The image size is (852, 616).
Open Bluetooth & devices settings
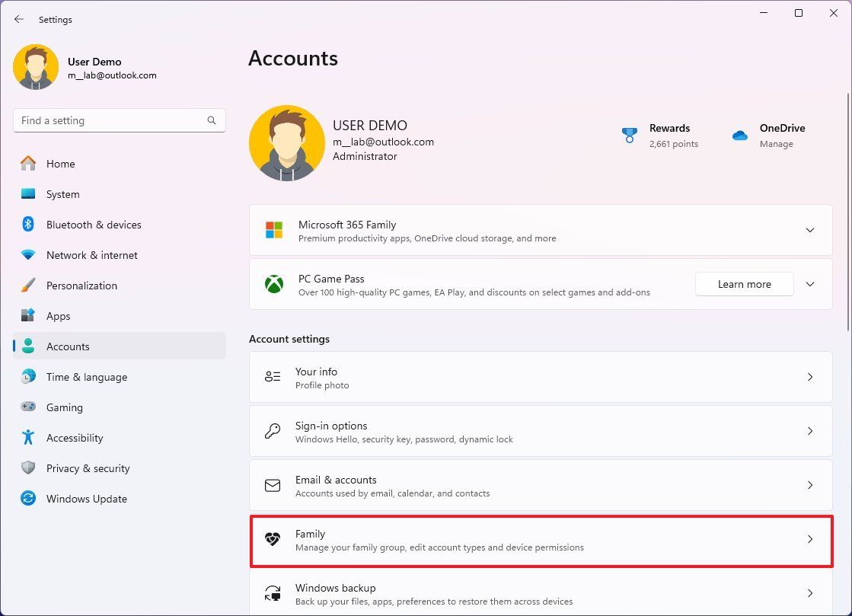click(x=28, y=225)
